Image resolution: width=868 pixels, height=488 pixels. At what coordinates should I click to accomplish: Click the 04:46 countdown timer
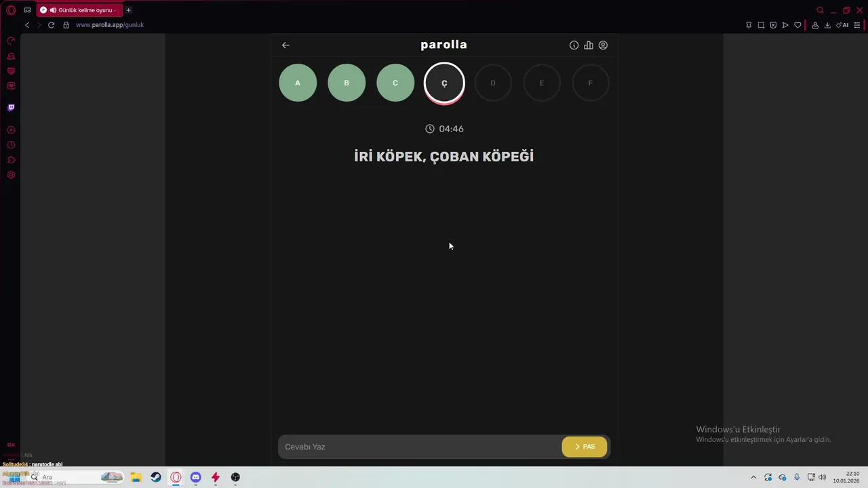444,129
